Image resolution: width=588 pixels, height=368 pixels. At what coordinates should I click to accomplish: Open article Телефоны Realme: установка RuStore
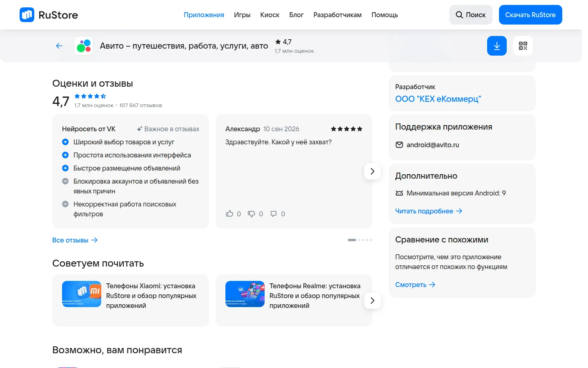(315, 296)
